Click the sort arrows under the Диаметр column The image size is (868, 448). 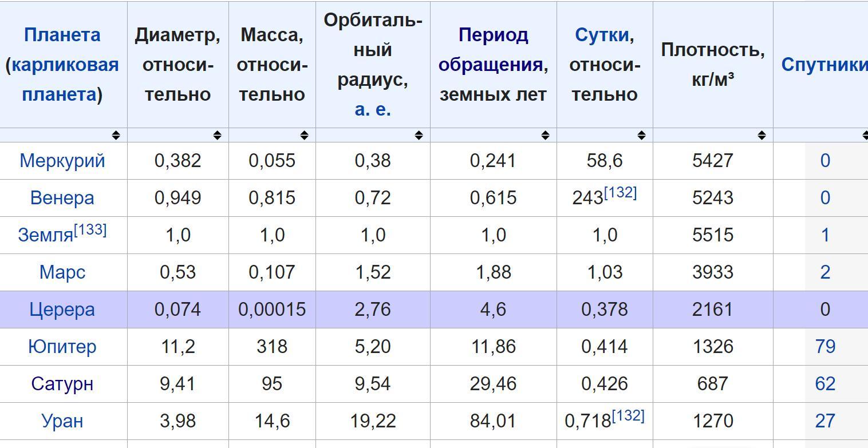[x=217, y=135]
